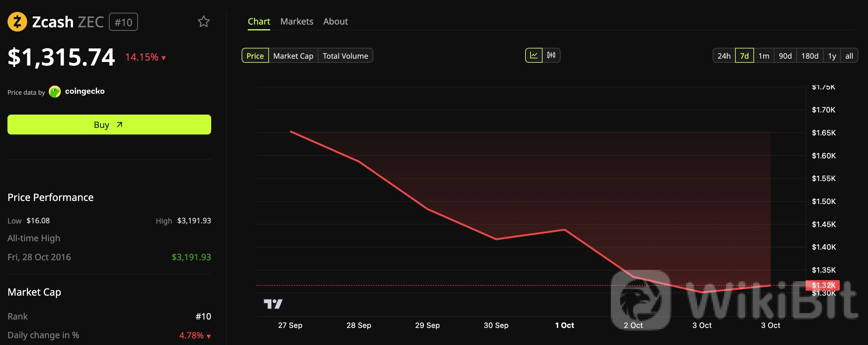Select the Price data toggle
The height and width of the screenshot is (345, 868).
(x=255, y=56)
